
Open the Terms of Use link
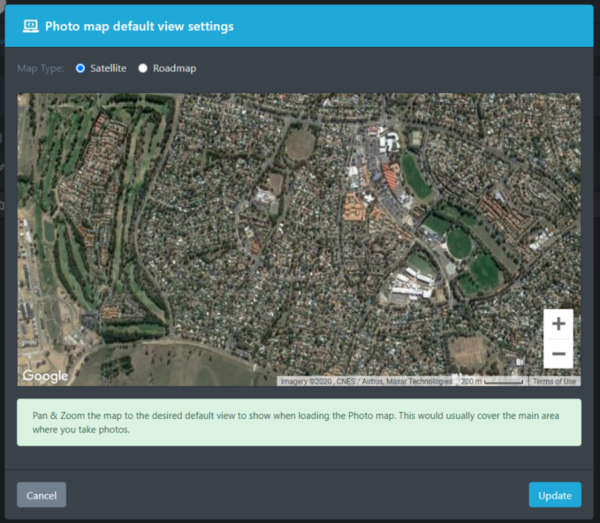point(554,381)
